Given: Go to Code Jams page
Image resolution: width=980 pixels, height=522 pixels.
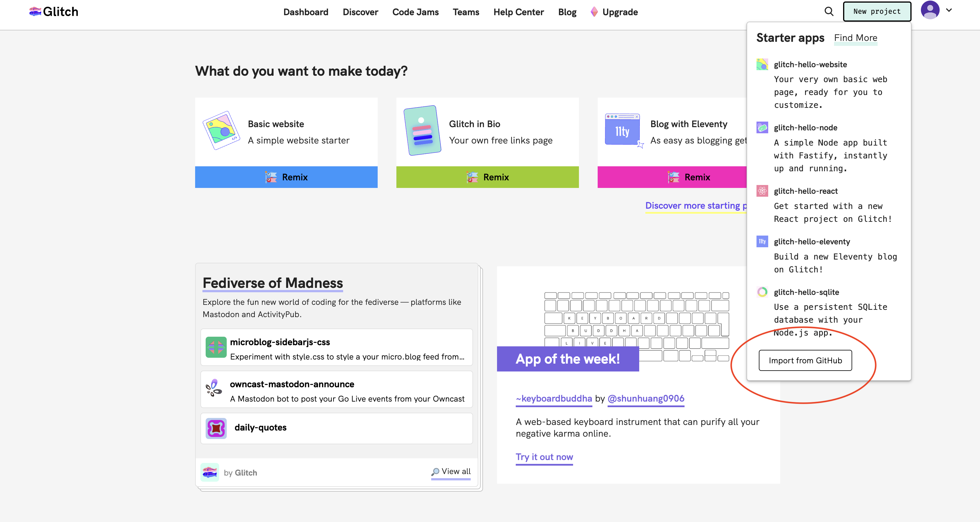Looking at the screenshot, I should click(415, 12).
